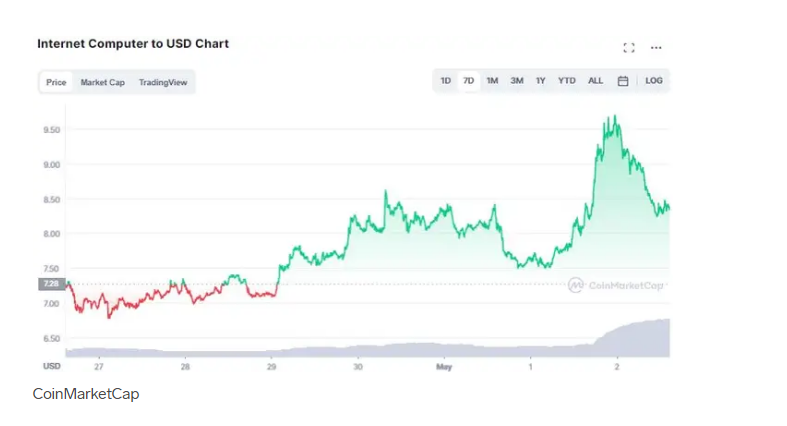Click the Internet Computer to USD Chart title
This screenshot has height=426, width=787.
(133, 44)
